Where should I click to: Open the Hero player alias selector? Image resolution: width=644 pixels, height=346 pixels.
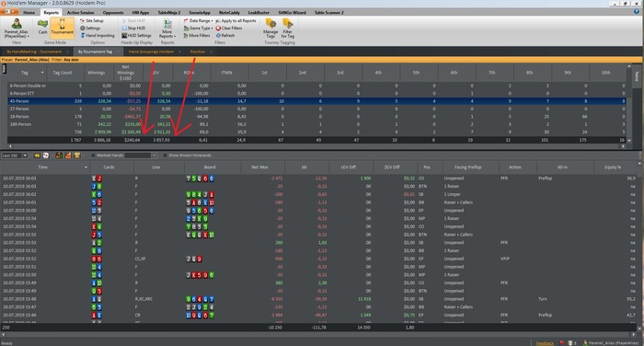pyautogui.click(x=17, y=28)
